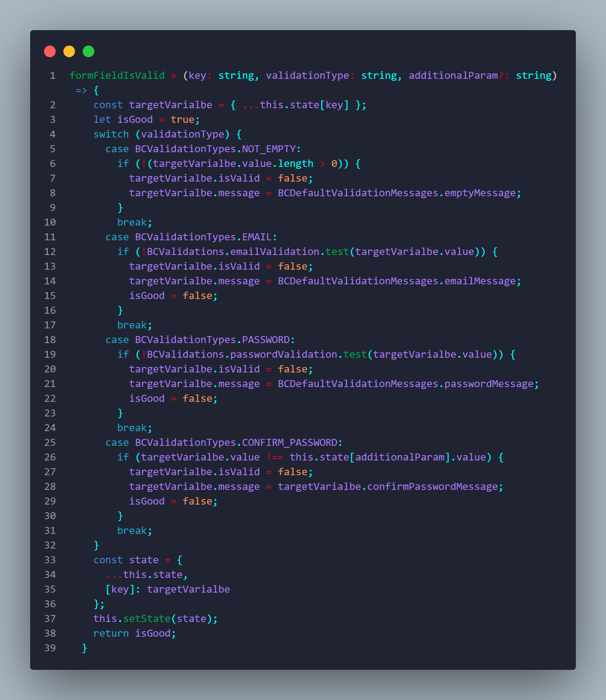This screenshot has width=606, height=700.
Task: Click line number 20 in the gutter
Action: (50, 369)
